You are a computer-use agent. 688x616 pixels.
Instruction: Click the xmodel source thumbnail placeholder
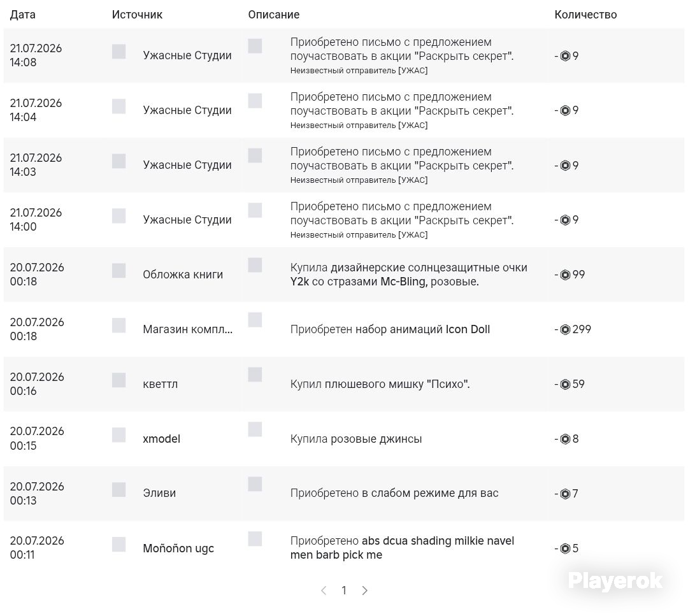[119, 435]
